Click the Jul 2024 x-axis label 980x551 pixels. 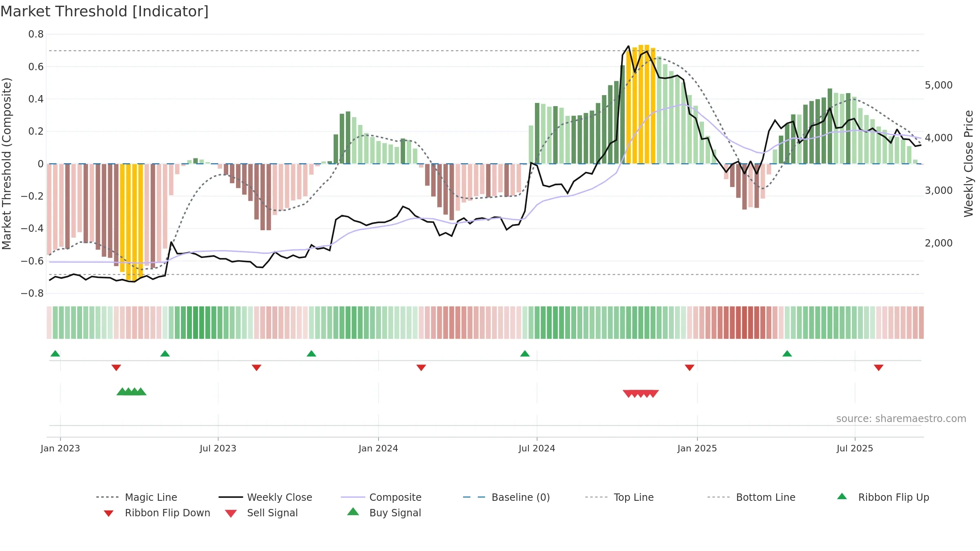pos(537,448)
